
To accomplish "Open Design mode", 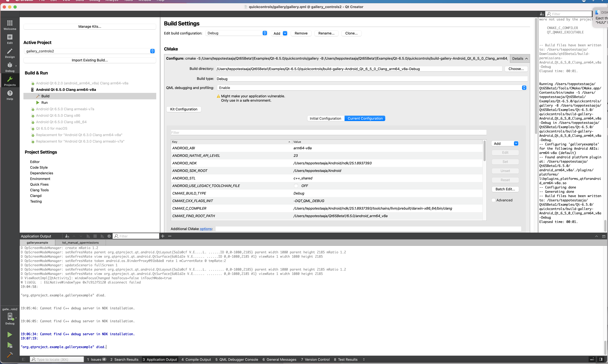I will point(10,53).
